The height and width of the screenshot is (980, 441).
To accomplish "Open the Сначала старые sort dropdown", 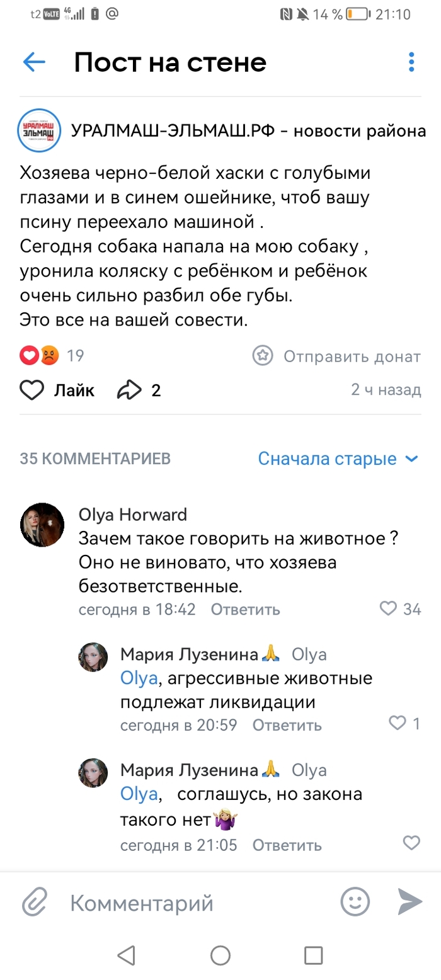I will (x=338, y=459).
